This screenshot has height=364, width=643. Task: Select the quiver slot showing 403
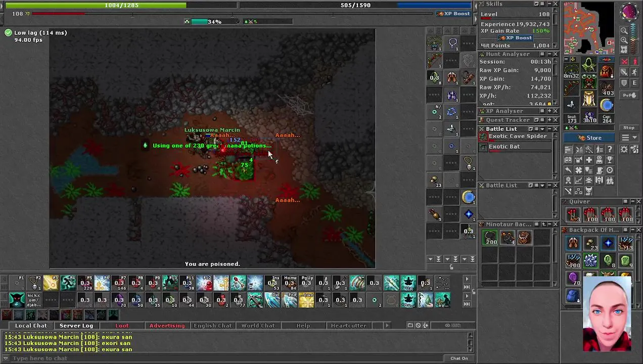[607, 88]
